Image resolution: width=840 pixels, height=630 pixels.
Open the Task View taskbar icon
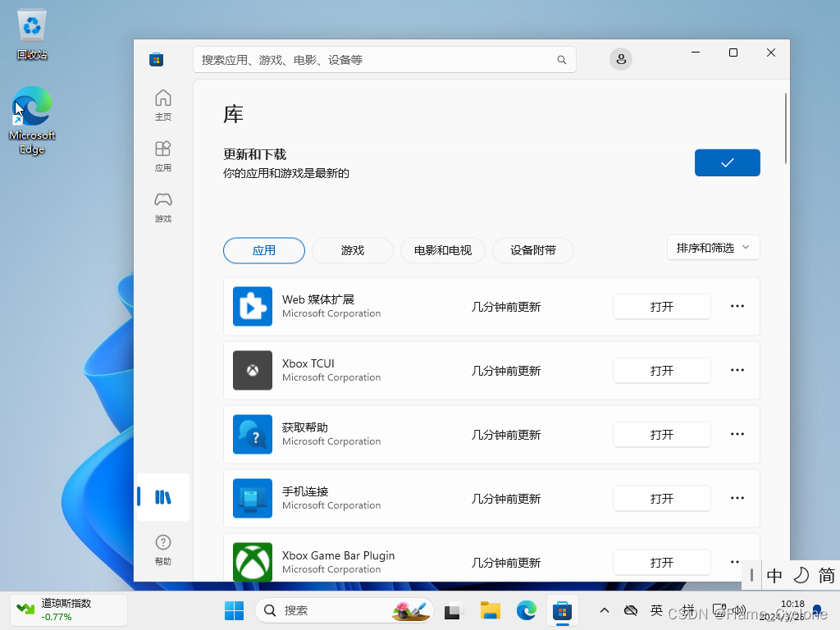tap(453, 610)
